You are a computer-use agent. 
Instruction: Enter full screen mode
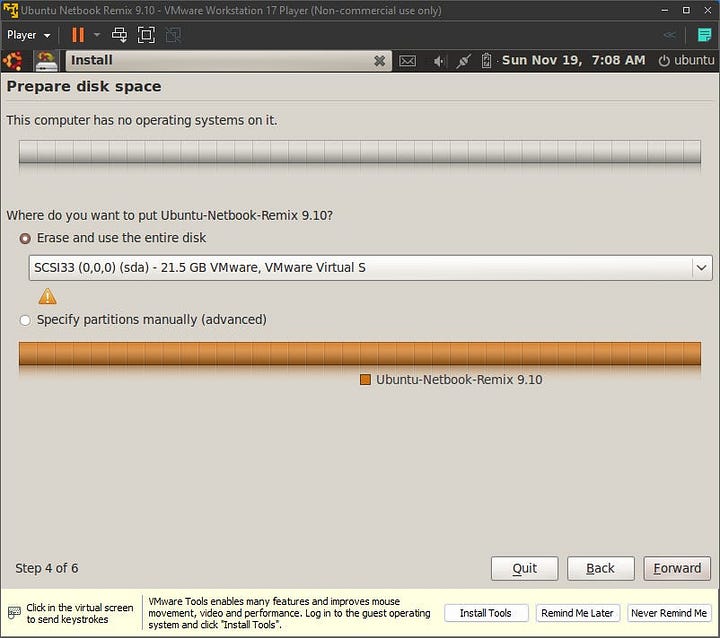point(146,35)
